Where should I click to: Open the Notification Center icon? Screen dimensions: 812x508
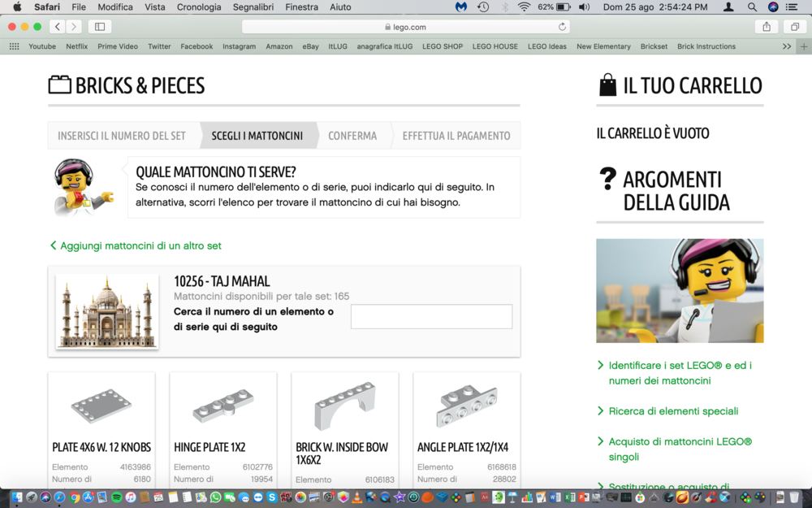tap(792, 7)
